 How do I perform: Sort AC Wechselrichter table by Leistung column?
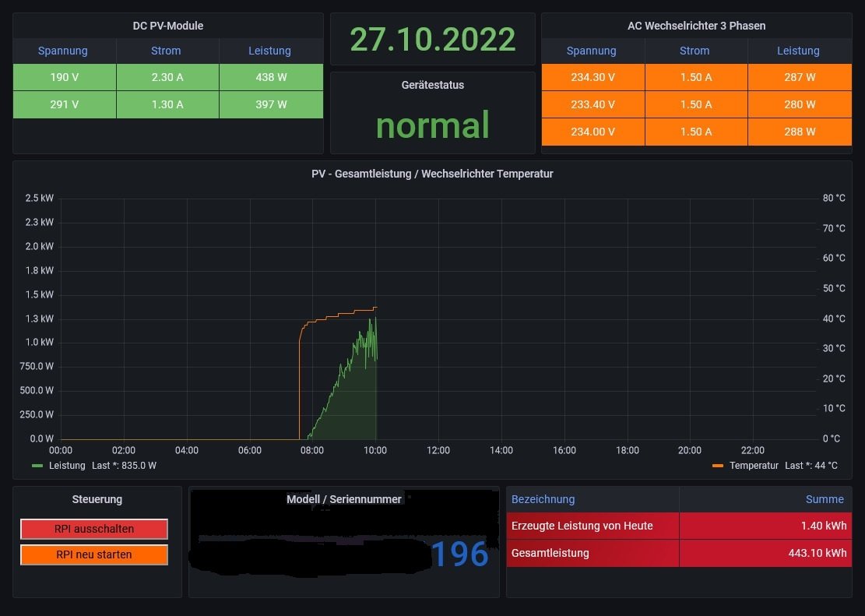tap(798, 51)
